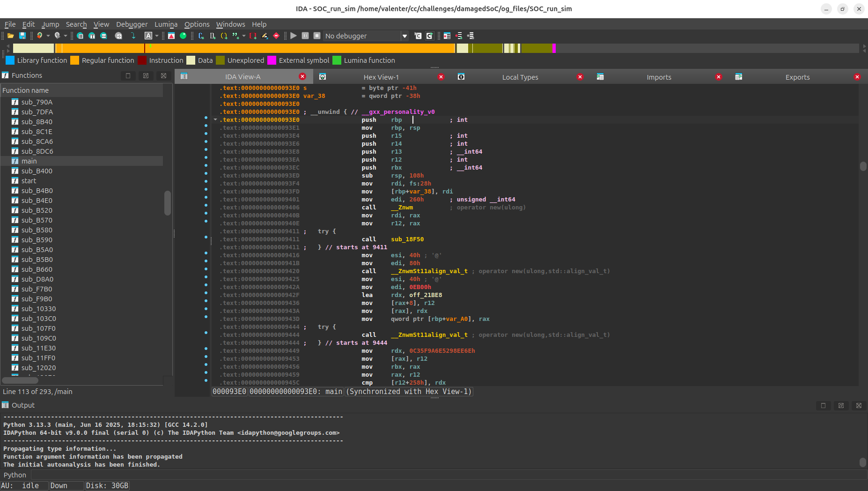Click the first 'C' icon after debugger combo
Viewport: 868px width, 491px height.
(x=418, y=36)
